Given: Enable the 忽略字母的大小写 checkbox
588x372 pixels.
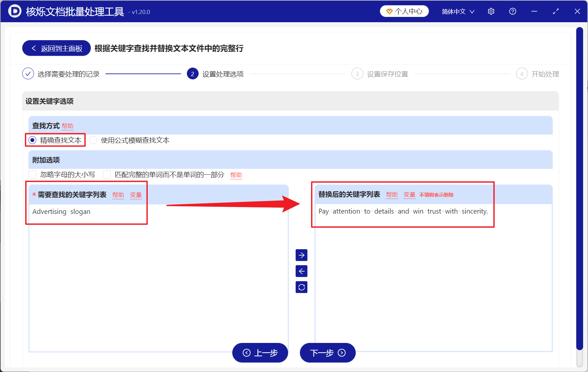Looking at the screenshot, I should [32, 174].
